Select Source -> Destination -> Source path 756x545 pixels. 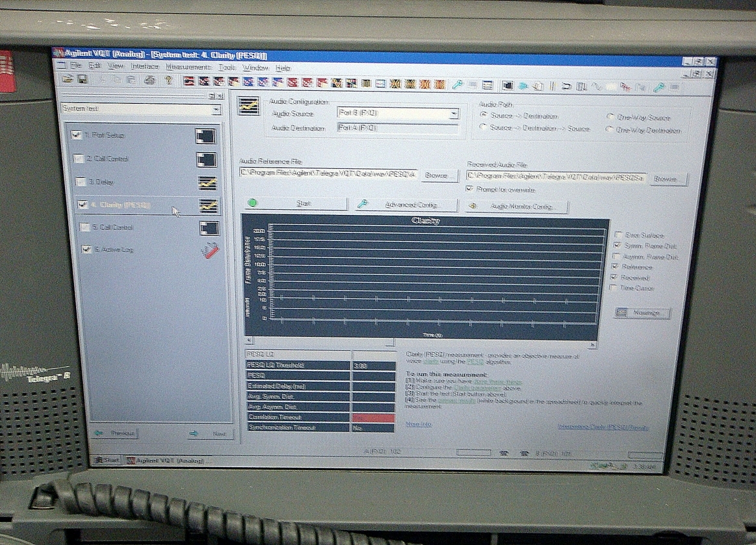tap(483, 127)
